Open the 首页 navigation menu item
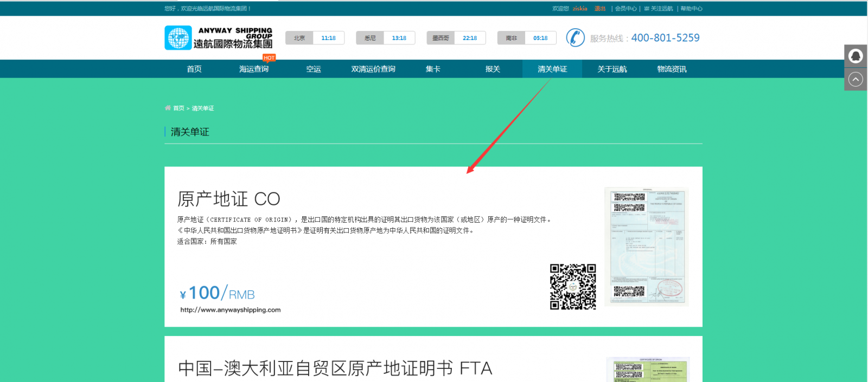 point(194,69)
